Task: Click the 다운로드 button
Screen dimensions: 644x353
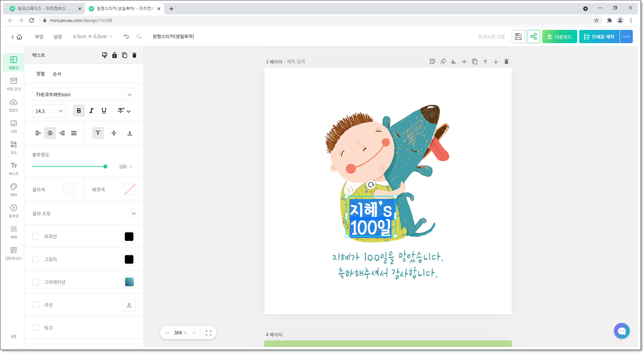Action: 559,37
